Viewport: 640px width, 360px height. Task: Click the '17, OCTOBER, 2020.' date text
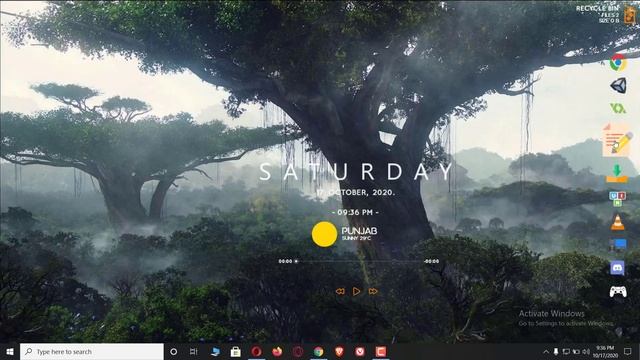356,192
